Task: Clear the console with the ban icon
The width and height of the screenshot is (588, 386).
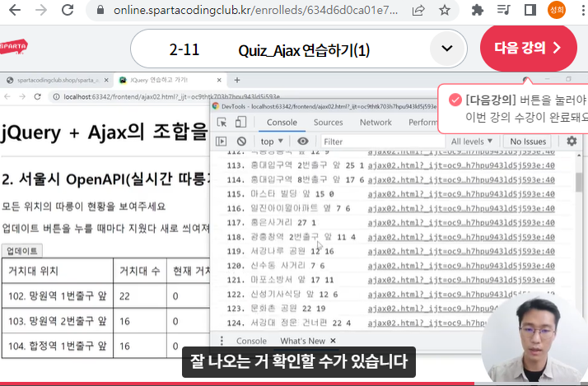Action: tap(241, 142)
